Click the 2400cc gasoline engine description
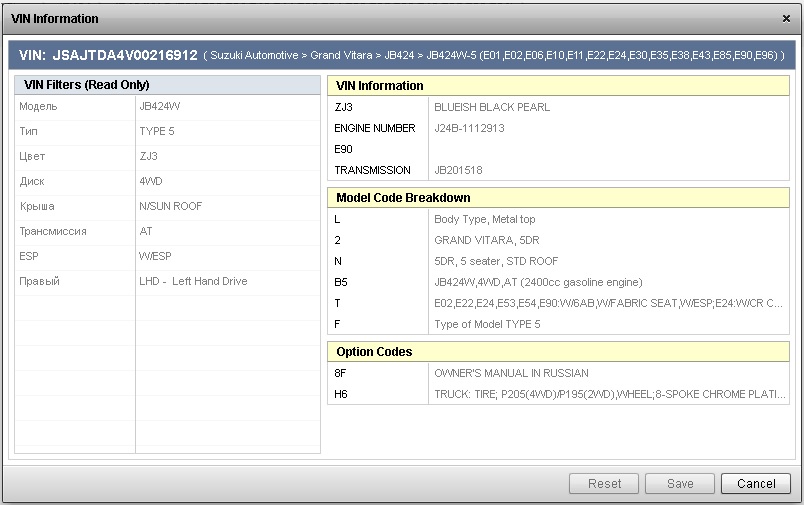This screenshot has height=505, width=804. tap(538, 282)
